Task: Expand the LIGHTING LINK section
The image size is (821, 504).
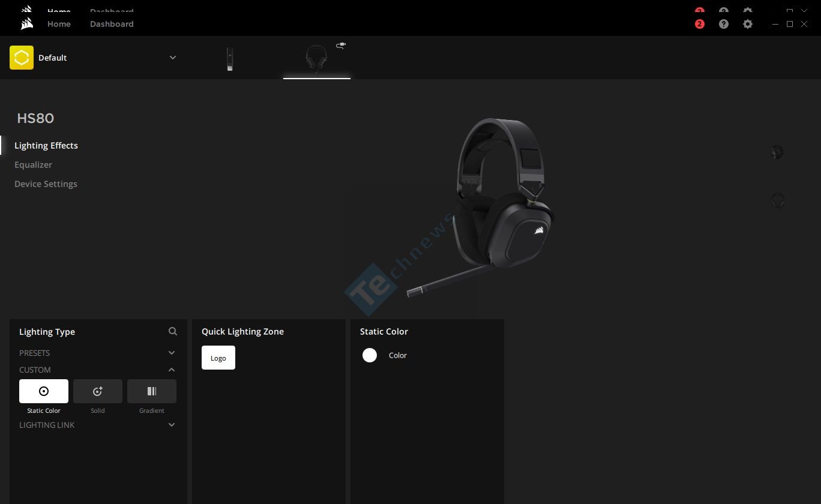Action: [172, 425]
